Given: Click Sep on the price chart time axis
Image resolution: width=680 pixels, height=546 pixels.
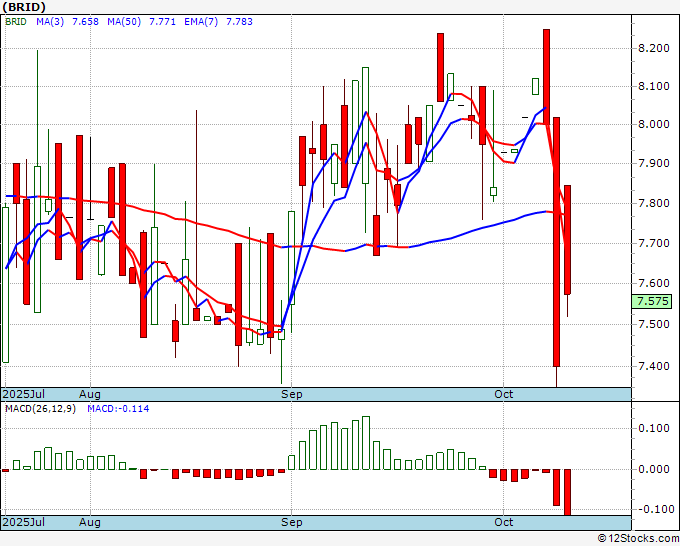Looking at the screenshot, I should click(x=291, y=394).
